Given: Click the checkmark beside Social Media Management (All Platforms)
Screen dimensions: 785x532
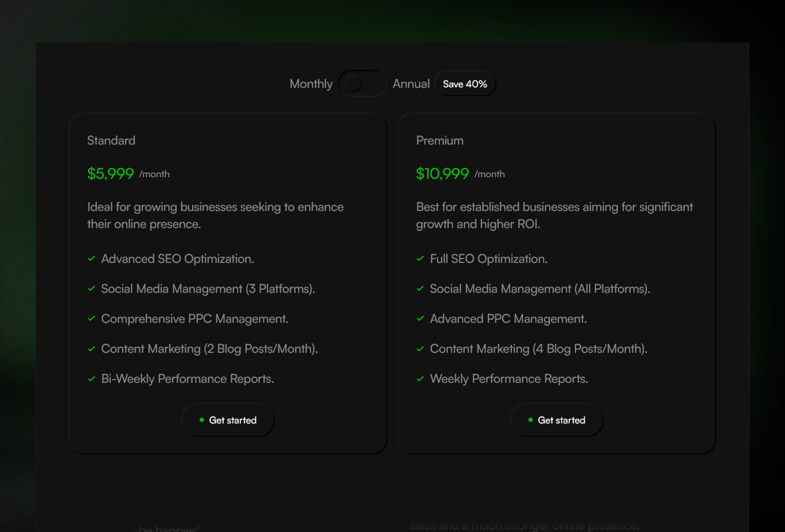Looking at the screenshot, I should tap(420, 289).
